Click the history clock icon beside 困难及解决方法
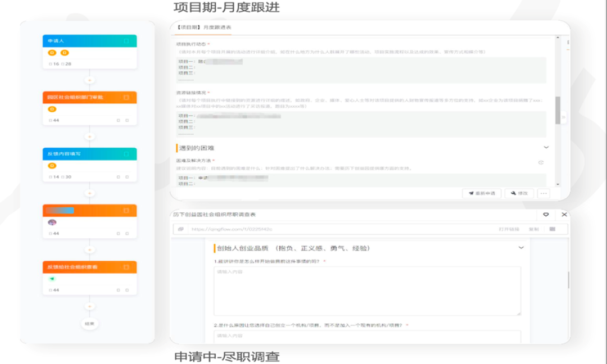This screenshot has width=607, height=364. pyautogui.click(x=541, y=162)
